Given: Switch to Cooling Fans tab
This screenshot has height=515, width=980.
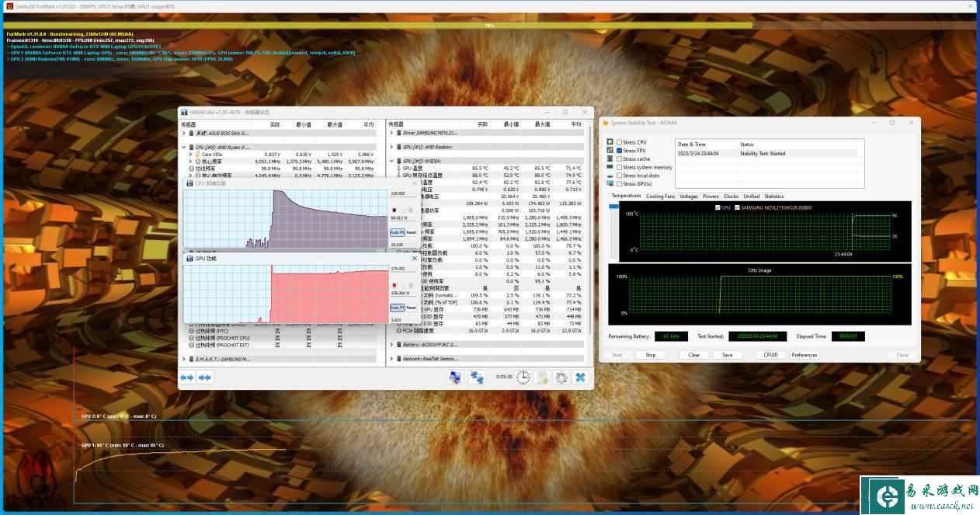Looking at the screenshot, I should click(x=660, y=197).
